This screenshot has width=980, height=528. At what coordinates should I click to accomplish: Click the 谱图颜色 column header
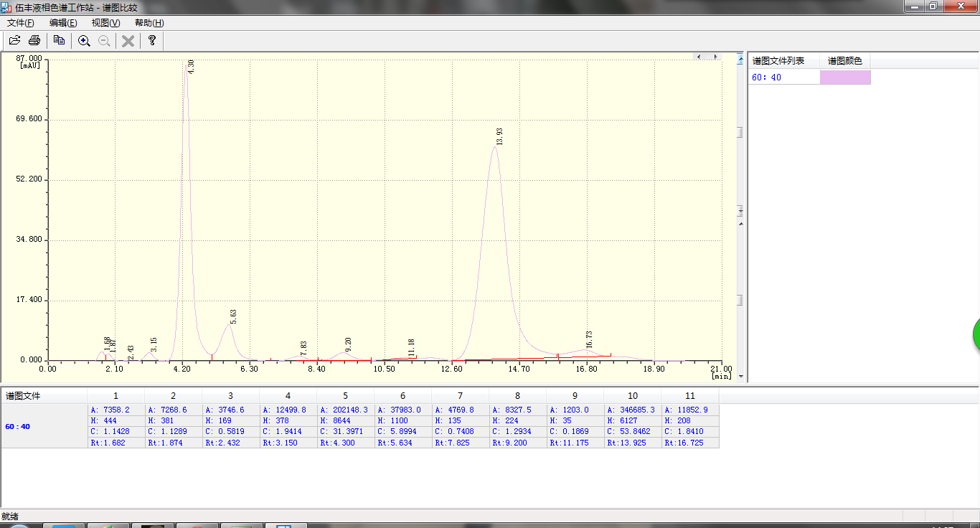tap(845, 61)
